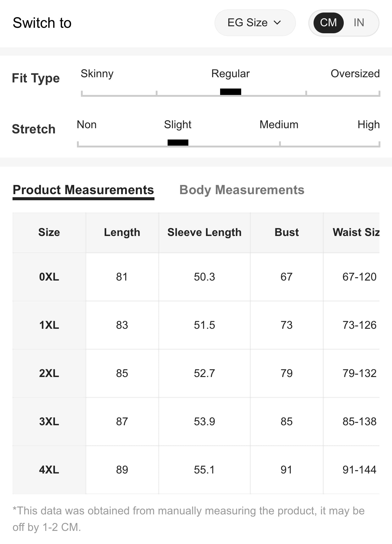Click the Regular fit type marker
The image size is (392, 544).
pos(230,92)
